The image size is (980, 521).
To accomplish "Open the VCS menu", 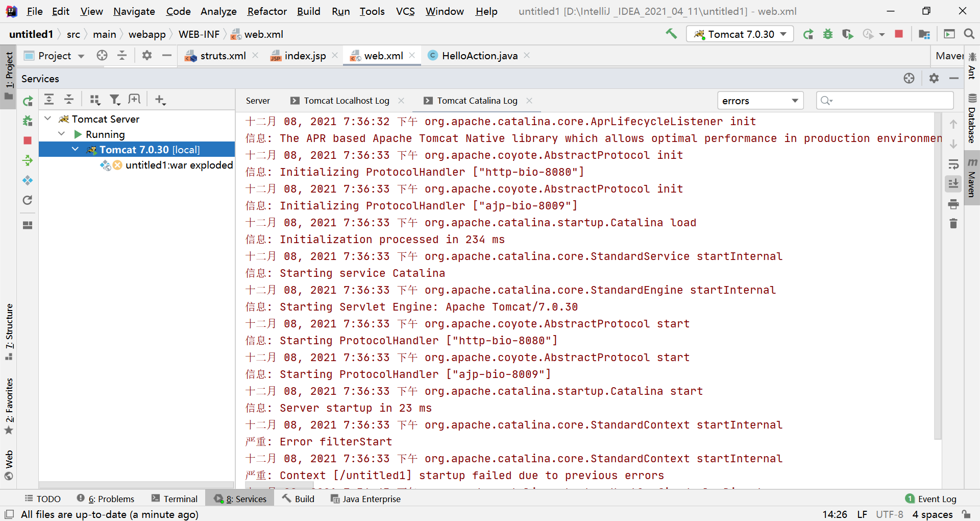I will click(x=405, y=11).
